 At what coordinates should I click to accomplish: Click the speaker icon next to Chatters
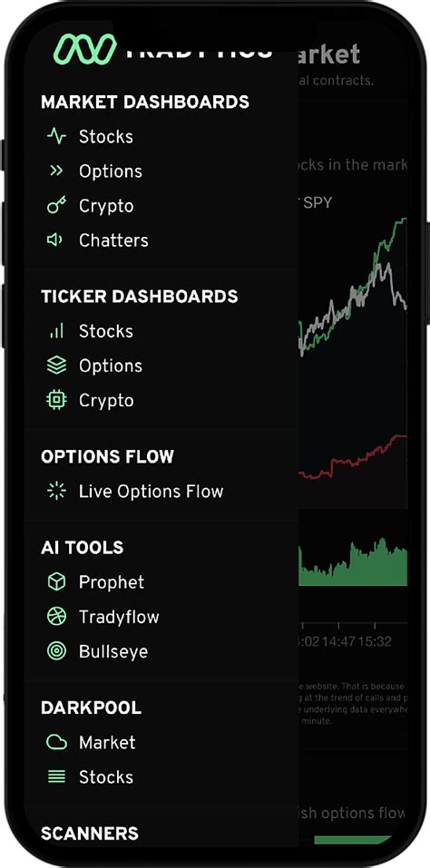tap(55, 239)
